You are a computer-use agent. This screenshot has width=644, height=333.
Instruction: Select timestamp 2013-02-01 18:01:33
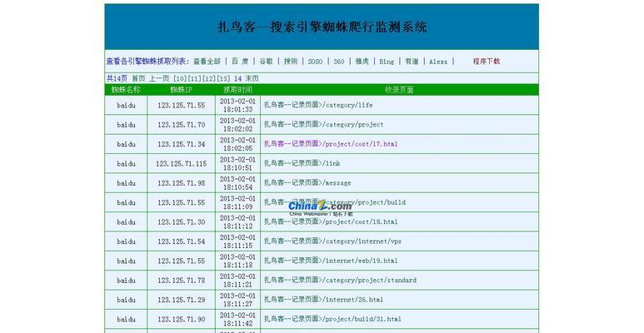click(x=237, y=105)
